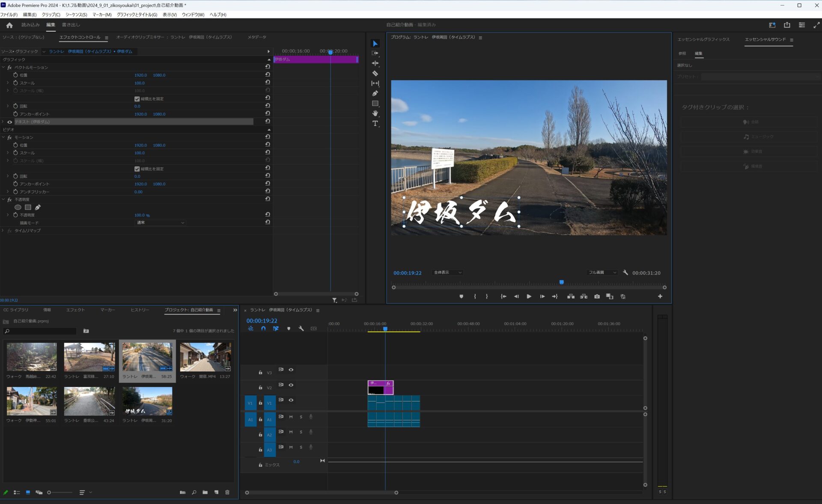Open the 描画モード blend mode dropdown

coord(160,223)
